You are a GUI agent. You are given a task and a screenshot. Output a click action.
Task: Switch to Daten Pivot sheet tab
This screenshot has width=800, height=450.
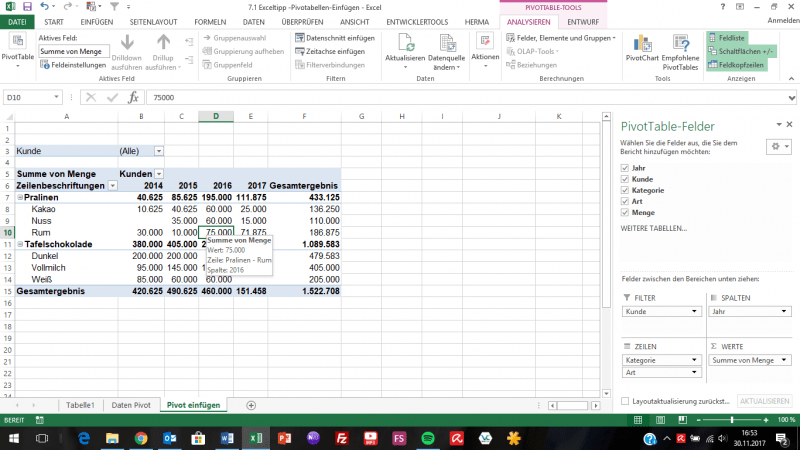point(131,405)
